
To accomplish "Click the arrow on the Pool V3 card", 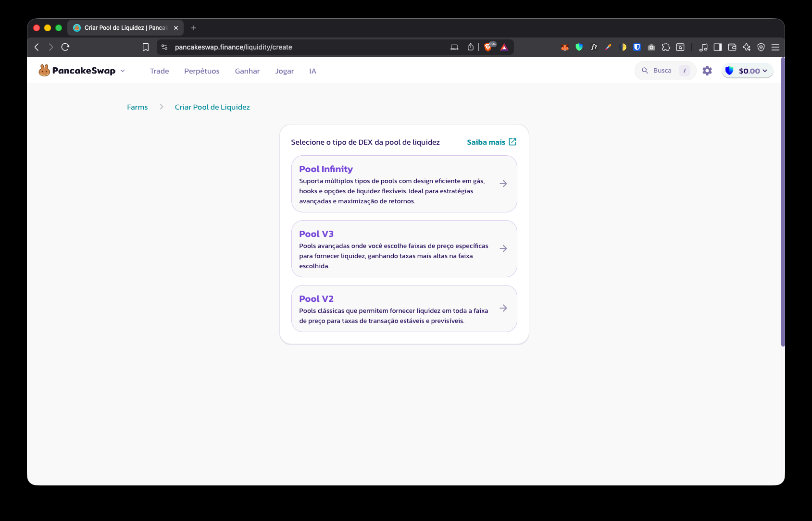I will coord(503,248).
